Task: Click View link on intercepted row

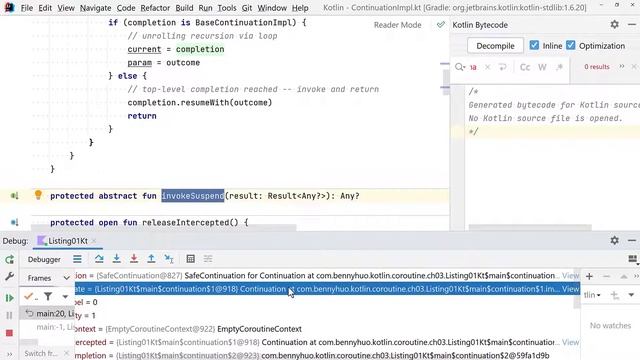Action: point(571,342)
